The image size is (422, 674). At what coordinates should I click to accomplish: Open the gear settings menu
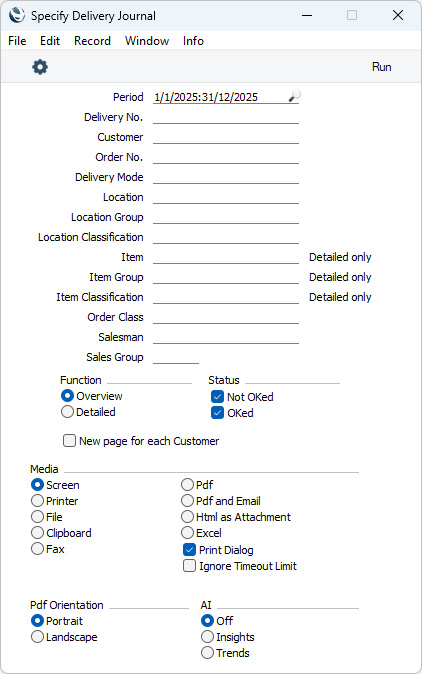[x=40, y=67]
